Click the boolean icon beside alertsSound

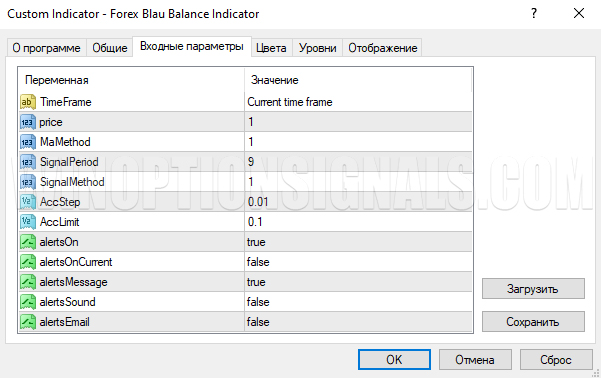(x=28, y=302)
